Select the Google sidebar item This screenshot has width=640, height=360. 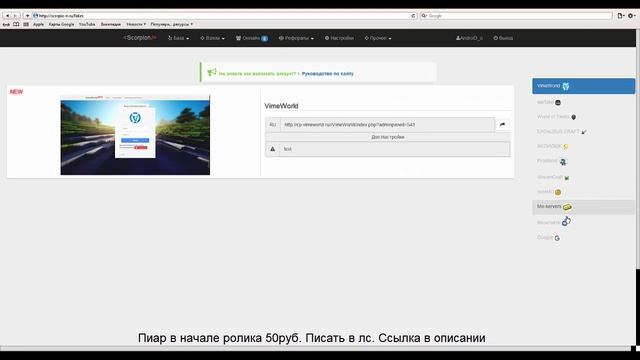click(583, 238)
